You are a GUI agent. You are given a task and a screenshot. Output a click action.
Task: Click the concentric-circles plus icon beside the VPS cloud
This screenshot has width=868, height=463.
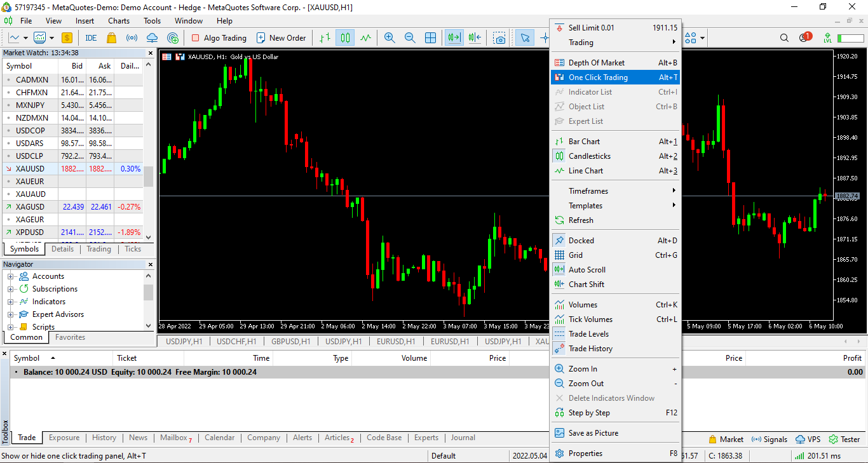coord(173,38)
